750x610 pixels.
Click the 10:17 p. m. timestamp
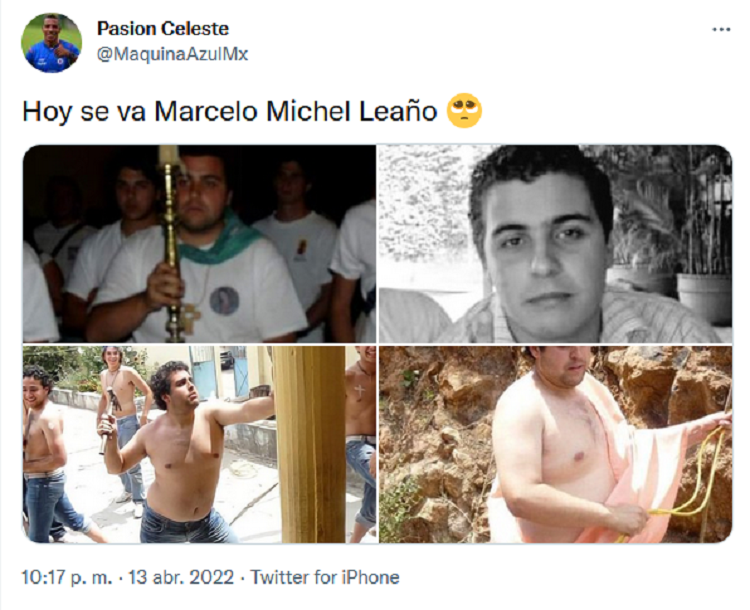(x=67, y=577)
